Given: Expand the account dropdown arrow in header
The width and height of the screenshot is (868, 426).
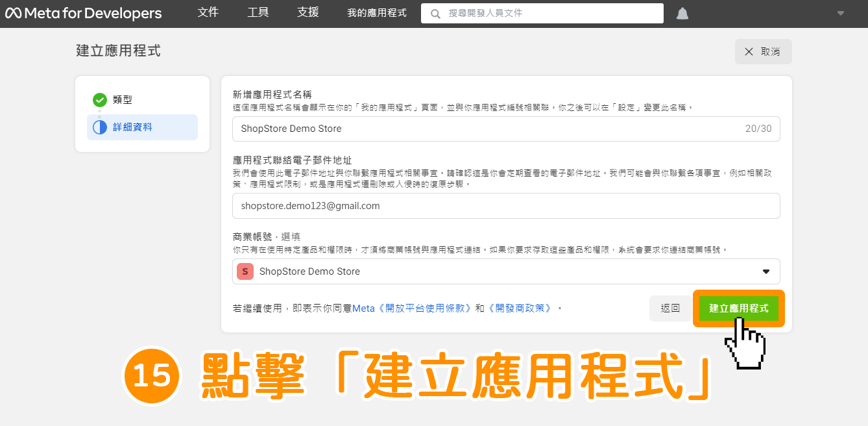Looking at the screenshot, I should [x=841, y=13].
